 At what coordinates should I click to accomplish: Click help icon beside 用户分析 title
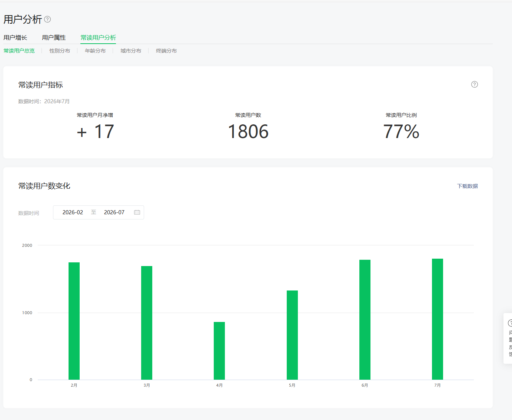pyautogui.click(x=47, y=19)
